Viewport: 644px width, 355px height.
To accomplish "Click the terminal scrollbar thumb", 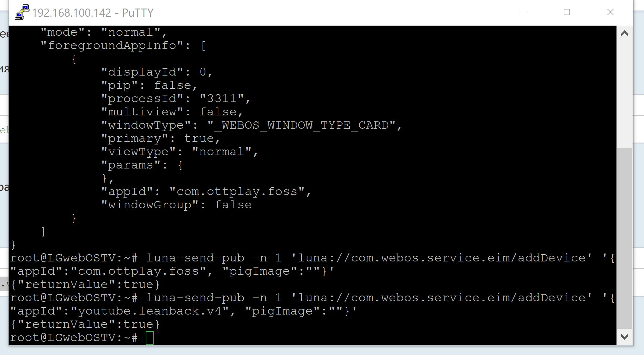I will 624,237.
